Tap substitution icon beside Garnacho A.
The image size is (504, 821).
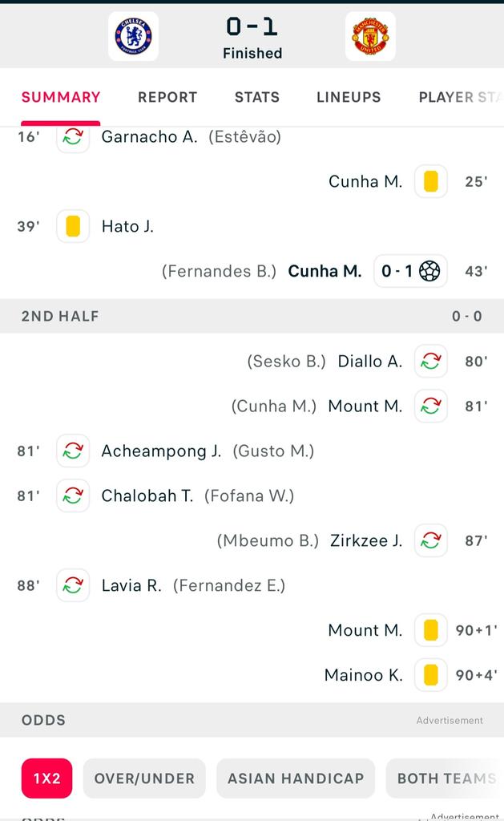tap(73, 136)
